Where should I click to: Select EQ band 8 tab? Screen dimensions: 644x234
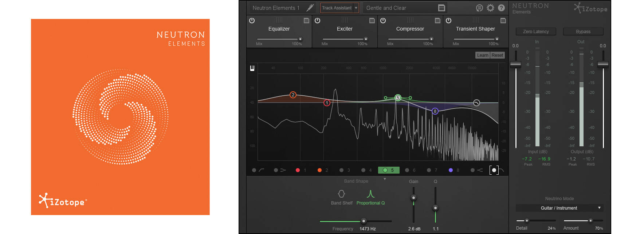pyautogui.click(x=454, y=170)
